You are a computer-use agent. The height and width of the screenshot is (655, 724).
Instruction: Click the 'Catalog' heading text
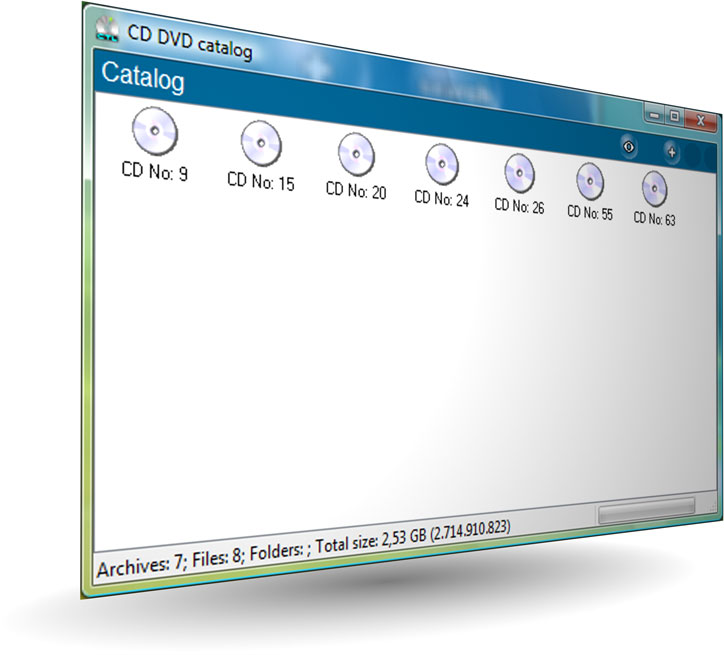143,77
